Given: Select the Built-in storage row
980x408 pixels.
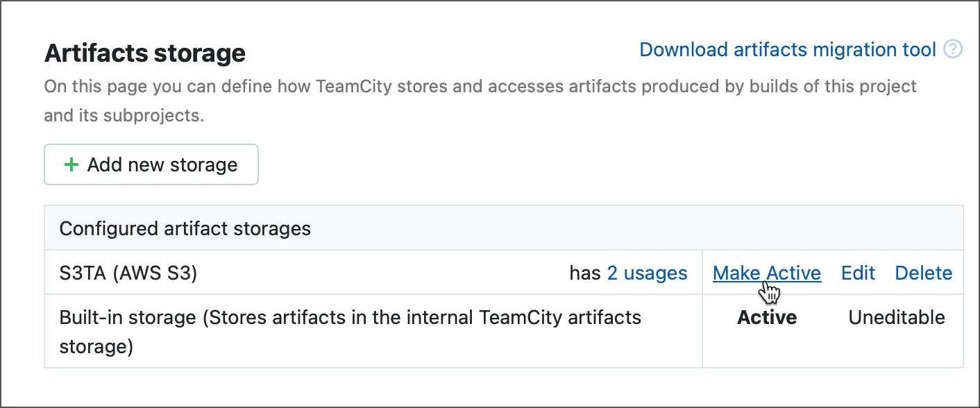Looking at the screenshot, I should (278, 332).
